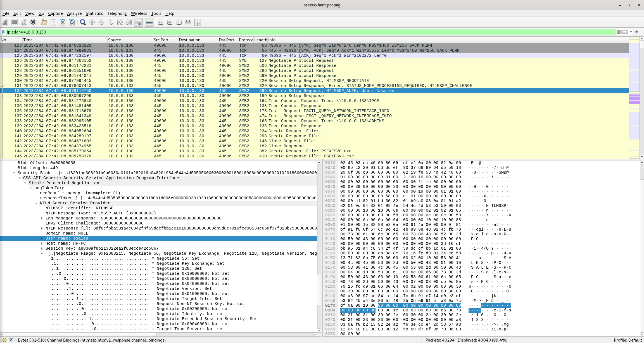Jump to the last packet
644x343 pixels.
[x=129, y=22]
